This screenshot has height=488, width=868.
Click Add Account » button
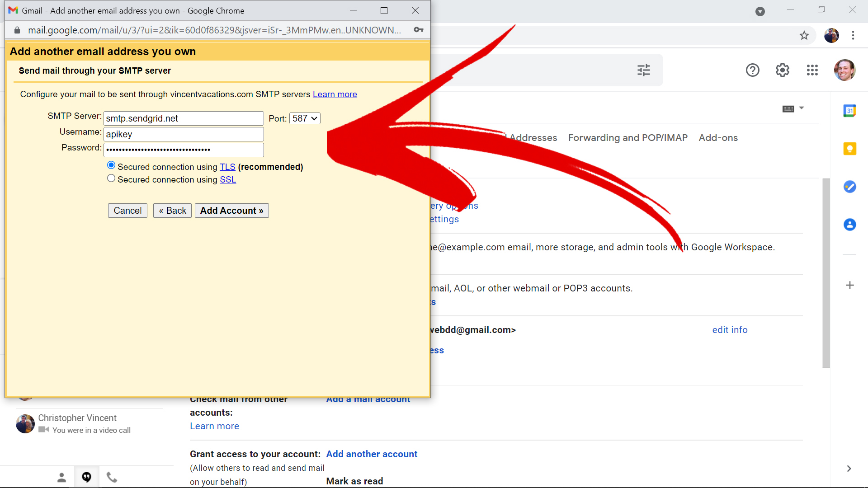232,211
